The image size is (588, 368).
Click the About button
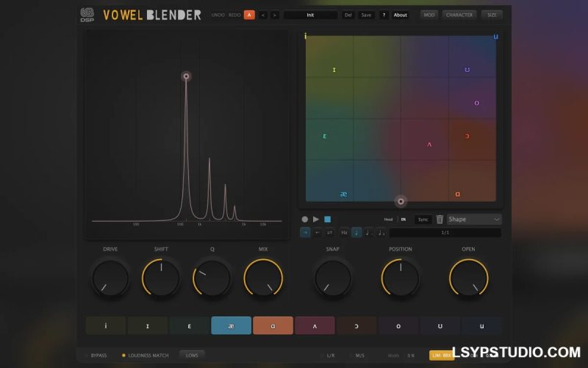click(x=400, y=15)
